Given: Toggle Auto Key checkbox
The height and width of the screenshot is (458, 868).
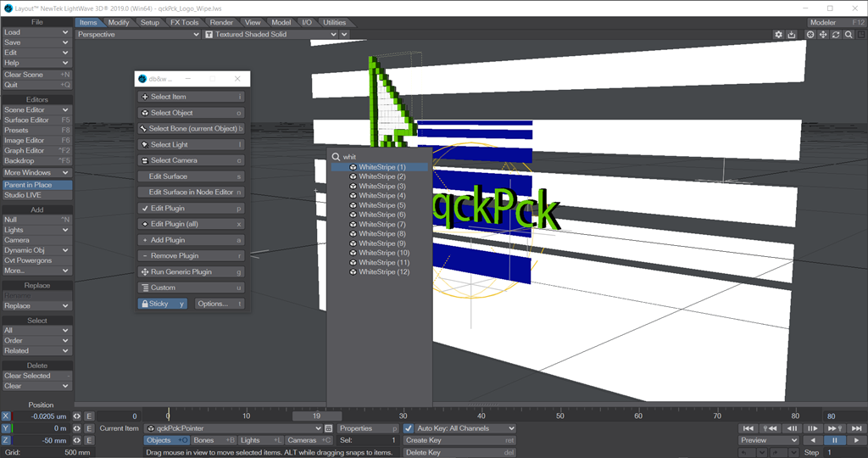Looking at the screenshot, I should click(x=409, y=428).
